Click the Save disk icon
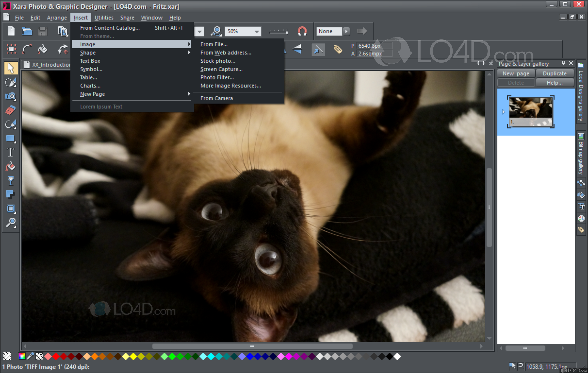588x373 pixels. [42, 31]
